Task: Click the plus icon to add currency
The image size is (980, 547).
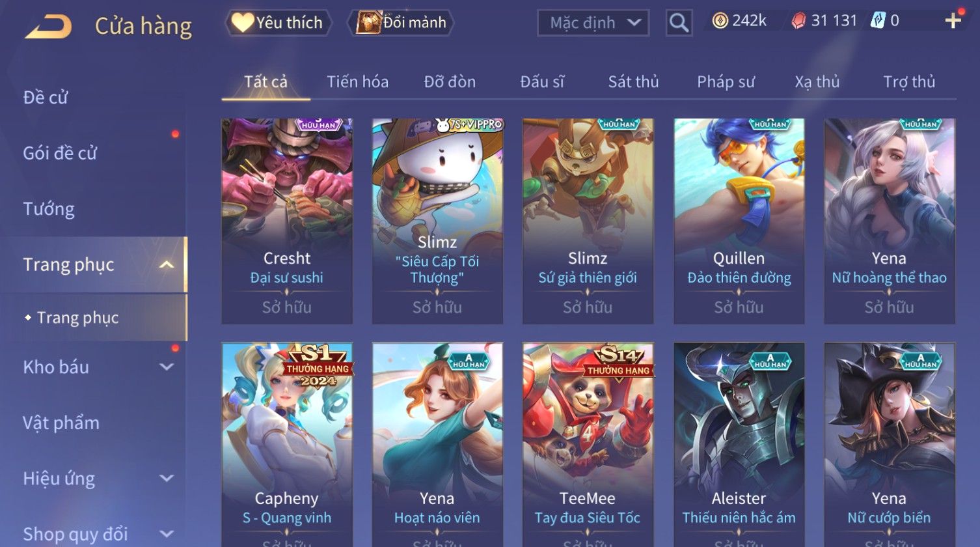Action: [x=953, y=21]
